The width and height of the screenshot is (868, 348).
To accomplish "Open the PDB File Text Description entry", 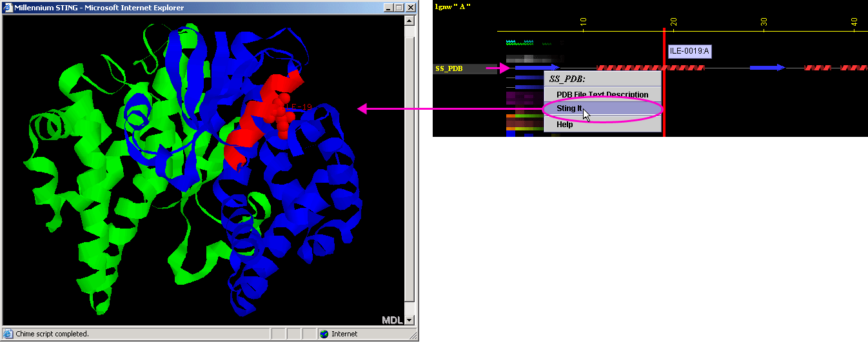I will [603, 94].
